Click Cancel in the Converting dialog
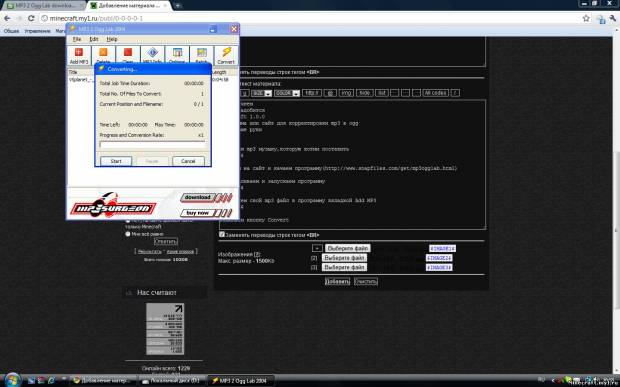 188,161
